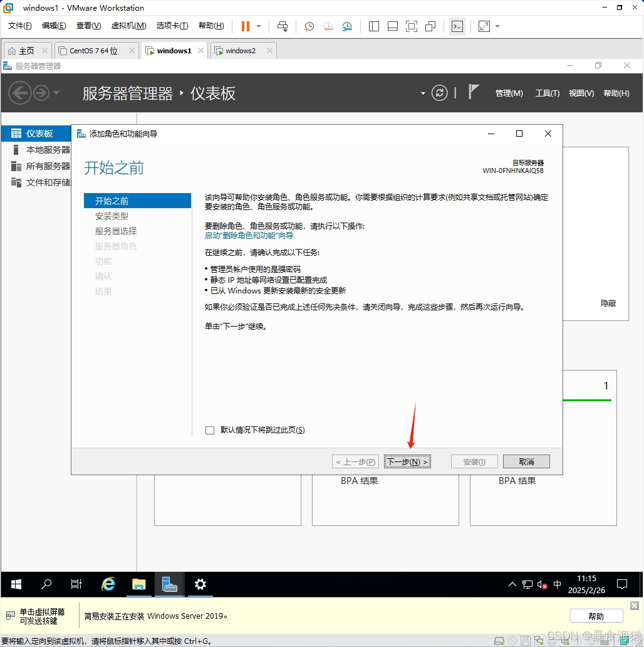This screenshot has height=647, width=644.
Task: Open File Explorer from the taskbar
Action: [139, 584]
